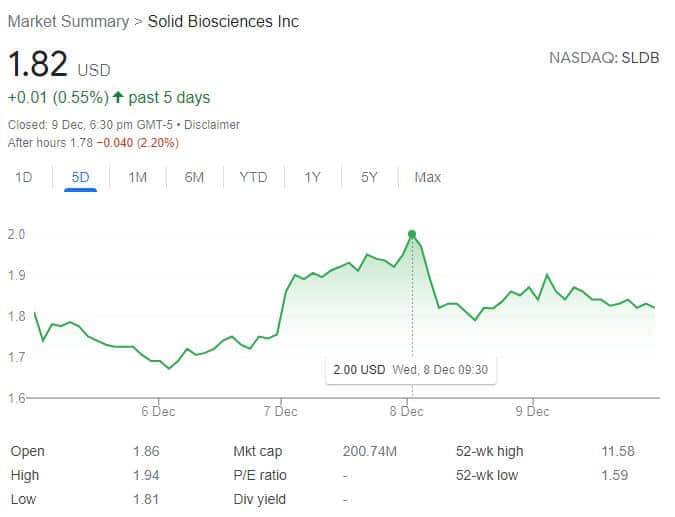Click the Open value 1.86

click(x=146, y=451)
